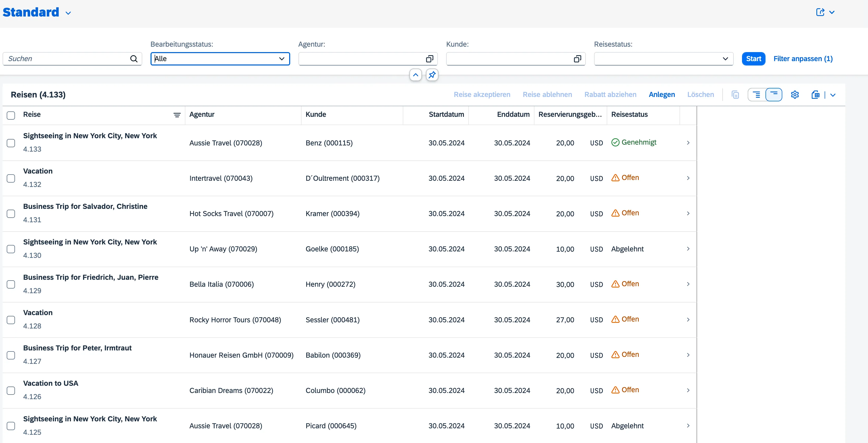Open Kunde value help icon
Viewport: 868px width, 443px height.
(577, 59)
